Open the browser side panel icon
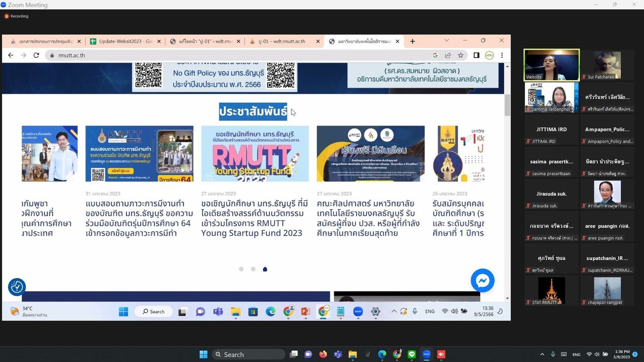The image size is (644, 362). pos(476,55)
